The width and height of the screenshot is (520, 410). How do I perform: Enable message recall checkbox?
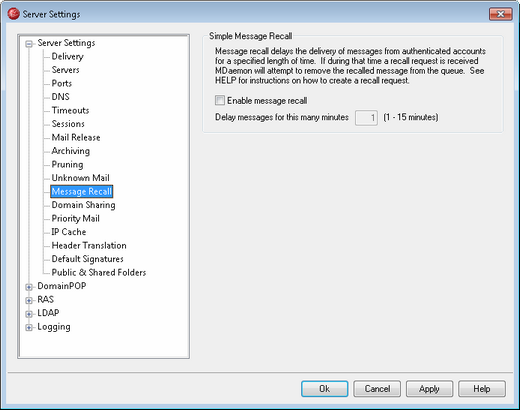click(220, 100)
